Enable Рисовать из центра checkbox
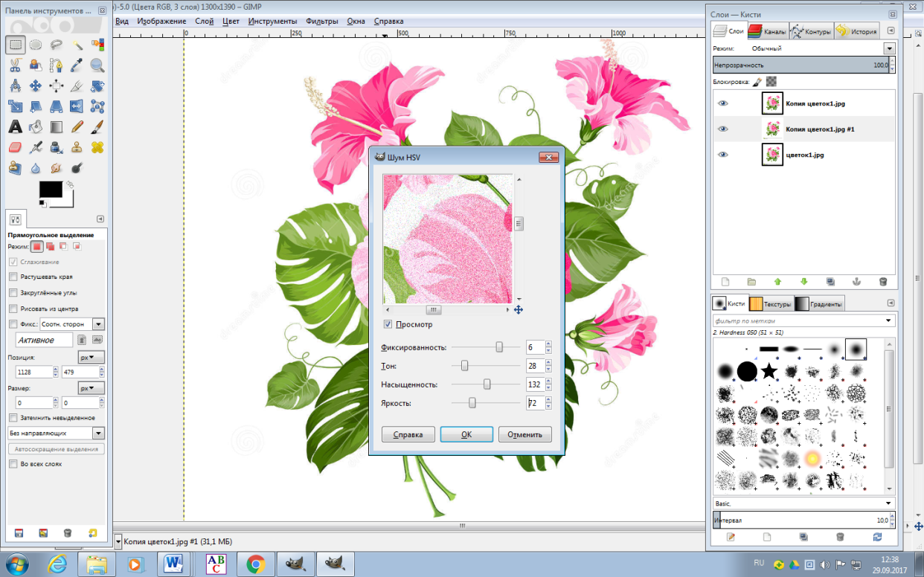924x577 pixels. coord(13,309)
